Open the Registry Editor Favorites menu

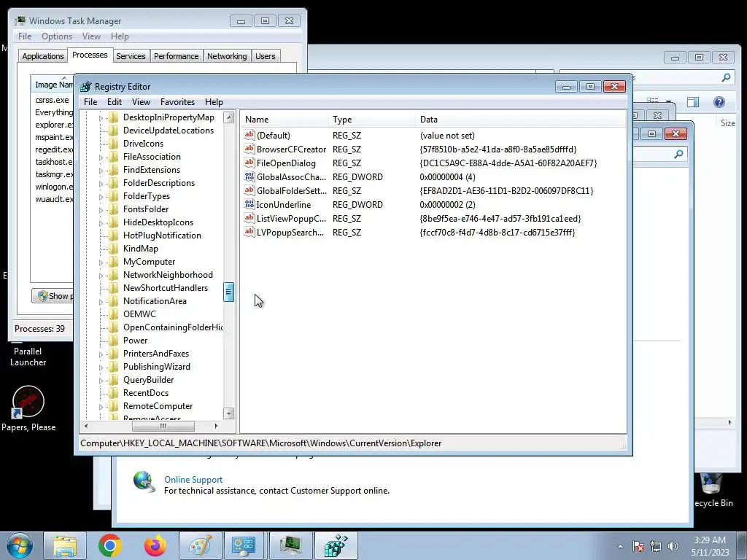coord(177,102)
